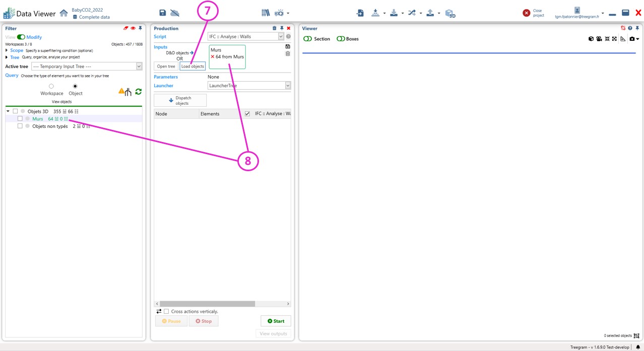Click the eraser icon in Filter panel header
644x351 pixels.
(x=125, y=28)
